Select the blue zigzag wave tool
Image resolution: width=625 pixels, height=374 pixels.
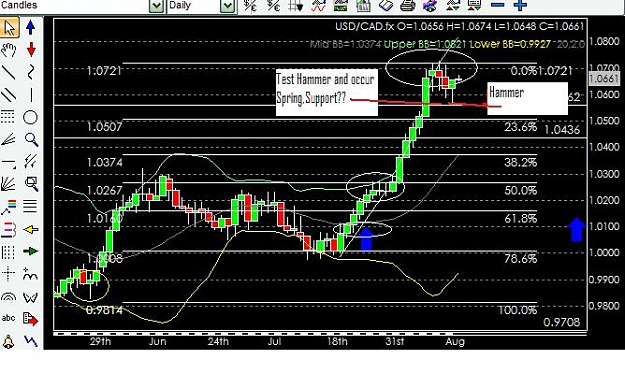[31, 341]
